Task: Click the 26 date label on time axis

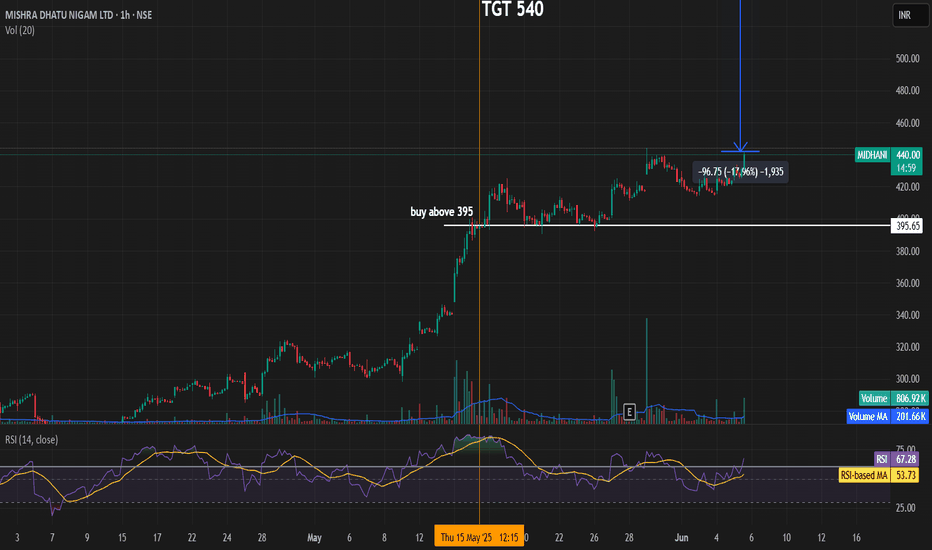Action: (594, 538)
